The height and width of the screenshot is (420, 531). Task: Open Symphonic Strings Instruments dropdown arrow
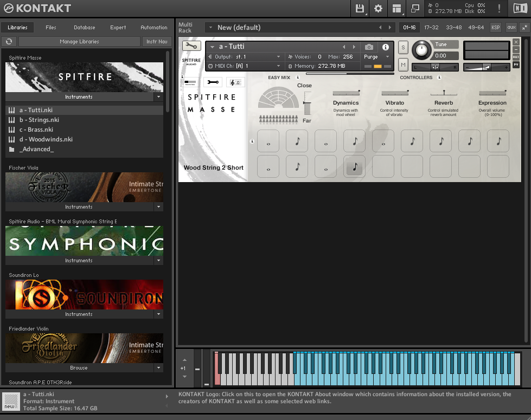click(158, 261)
